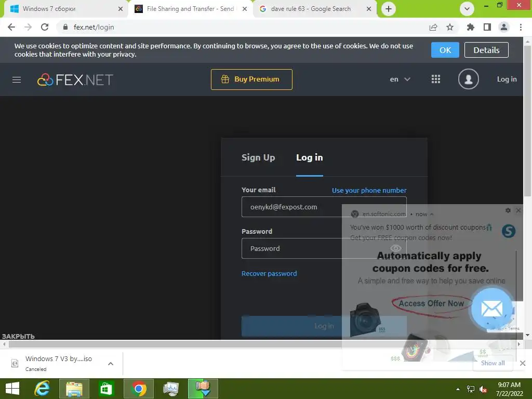The height and width of the screenshot is (399, 532).
Task: Open the FEX.NET hamburger menu
Action: 17,79
